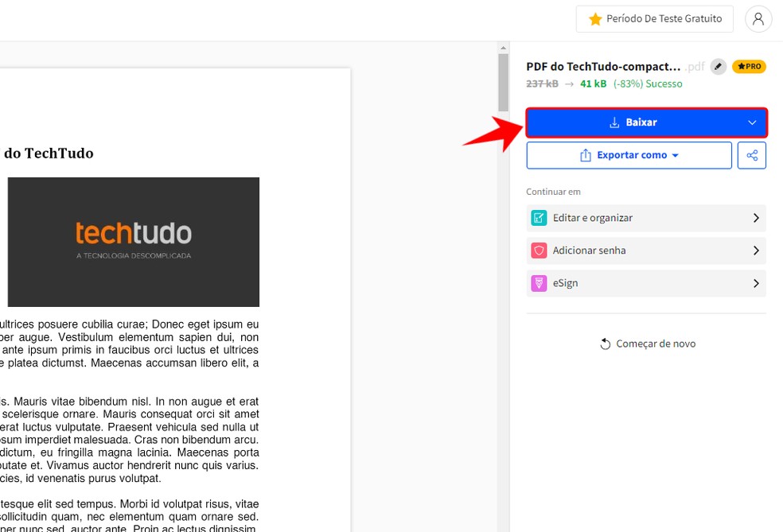Click the 41 kB compressed size text
This screenshot has height=532, width=783.
(594, 83)
